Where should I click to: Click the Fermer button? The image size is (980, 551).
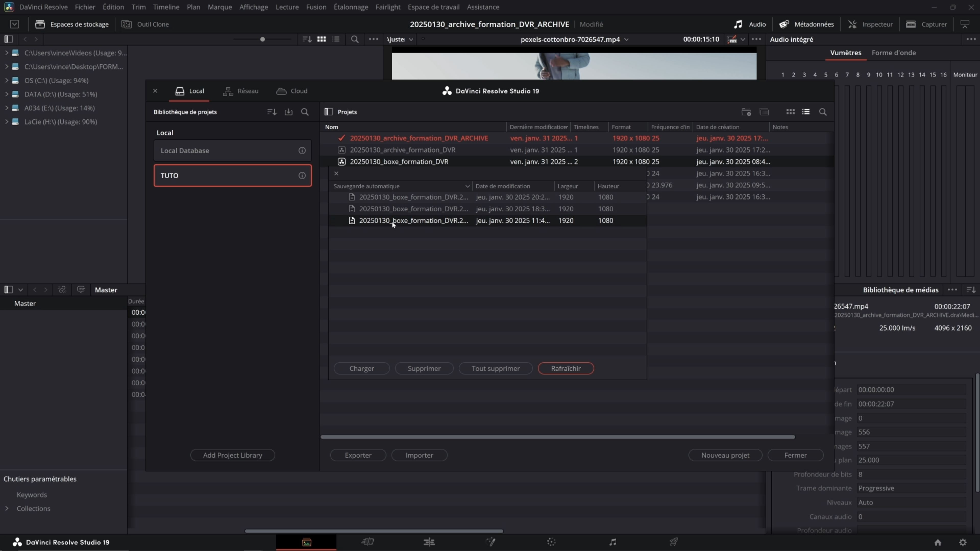(x=795, y=455)
